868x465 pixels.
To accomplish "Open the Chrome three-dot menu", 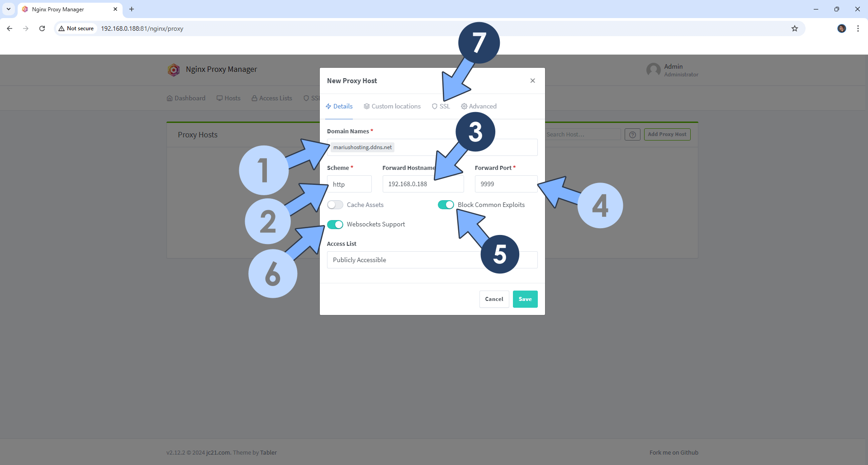I will coord(858,28).
